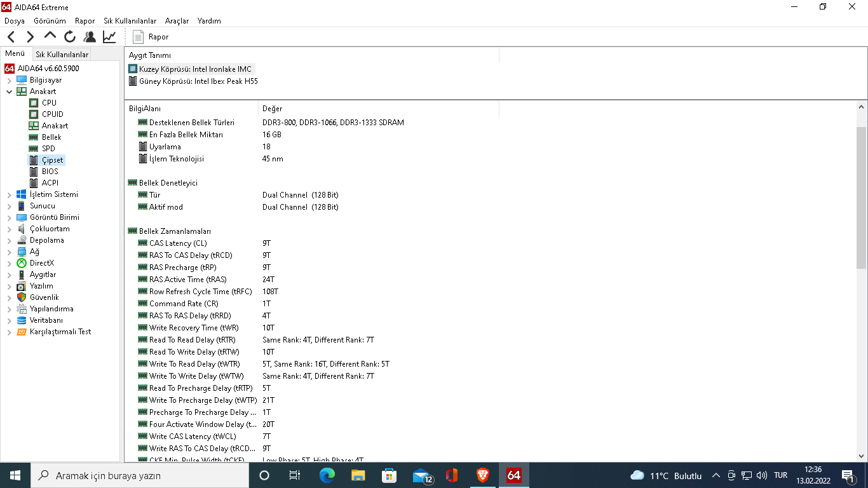Expand the Sunucu tree node
868x488 pixels.
coord(9,206)
